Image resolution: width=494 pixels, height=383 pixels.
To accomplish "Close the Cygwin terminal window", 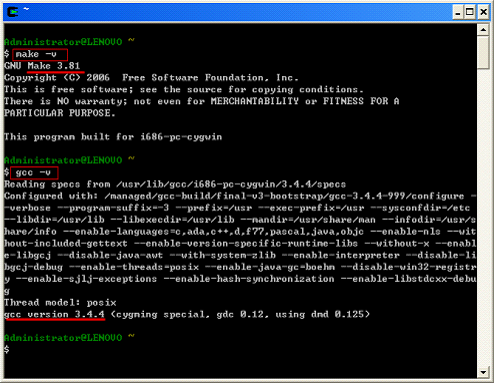I will pyautogui.click(x=483, y=12).
